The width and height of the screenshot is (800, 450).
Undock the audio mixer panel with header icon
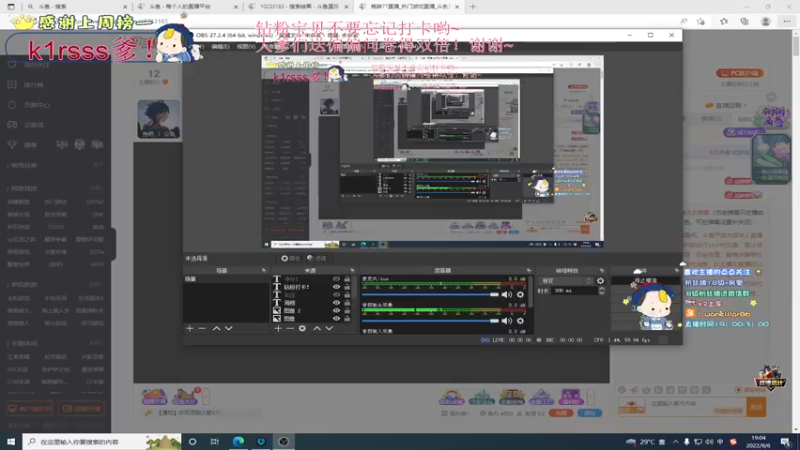pos(529,270)
